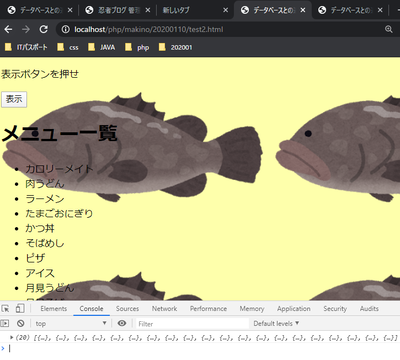This screenshot has width=400, height=360.
Task: Click the zoom magnifier icon in address bar
Action: (x=388, y=29)
